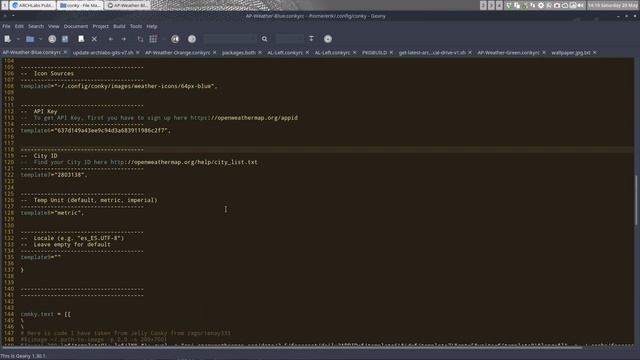The width and height of the screenshot is (640, 360).
Task: Click the jump to line icon
Action: (x=311, y=39)
